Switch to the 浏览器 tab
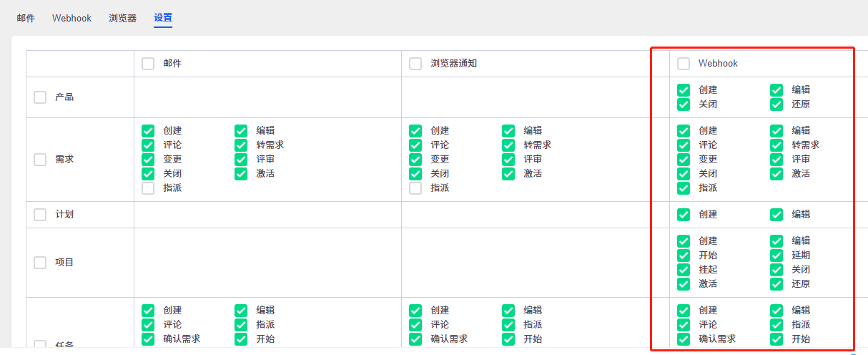 click(x=122, y=18)
